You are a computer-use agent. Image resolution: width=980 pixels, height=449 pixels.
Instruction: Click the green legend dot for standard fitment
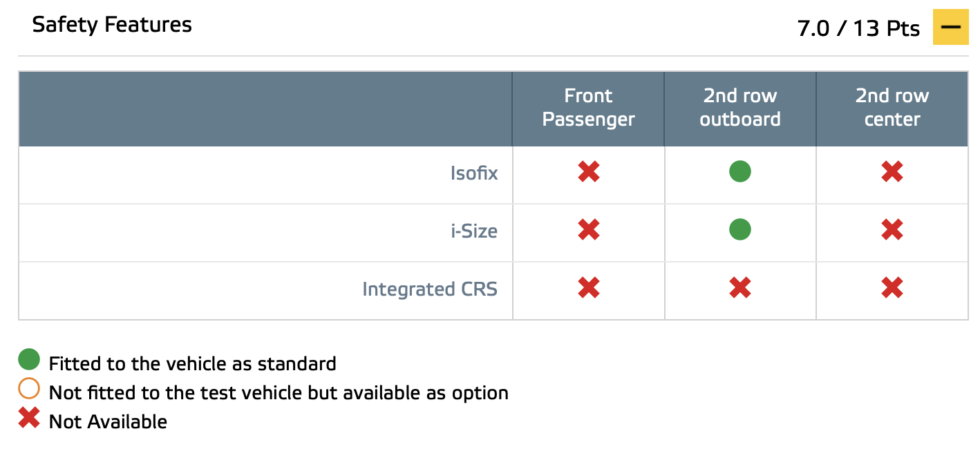pyautogui.click(x=29, y=359)
